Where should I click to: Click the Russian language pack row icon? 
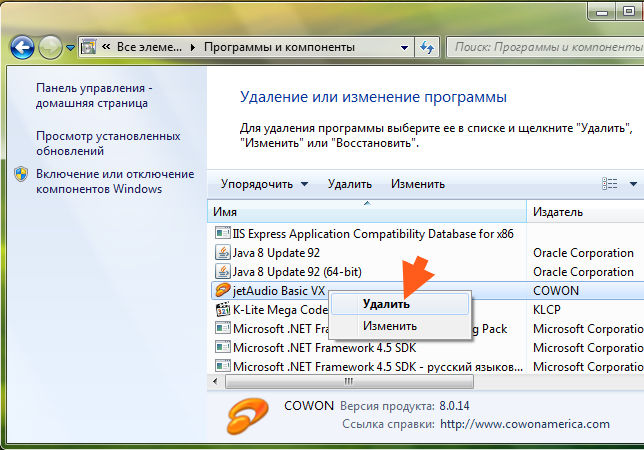223,366
